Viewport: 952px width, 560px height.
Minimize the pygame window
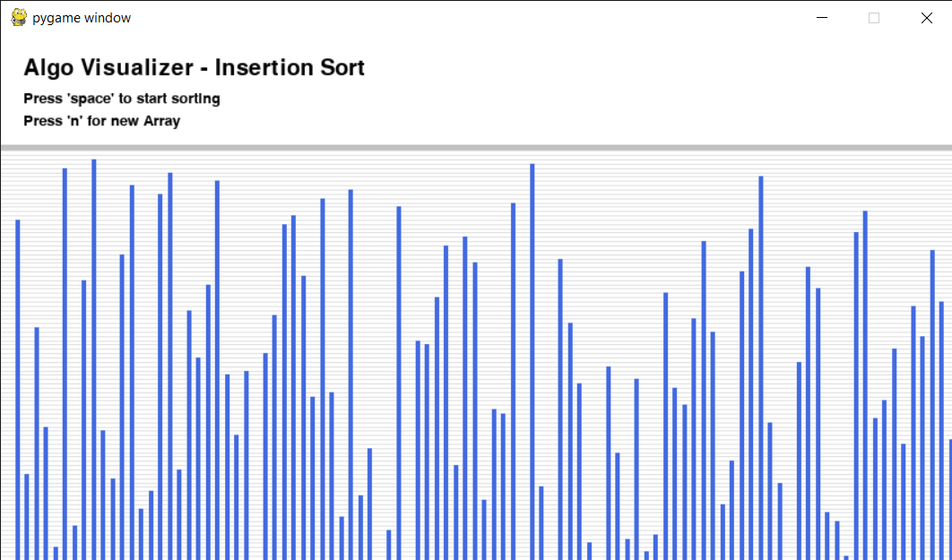point(821,18)
